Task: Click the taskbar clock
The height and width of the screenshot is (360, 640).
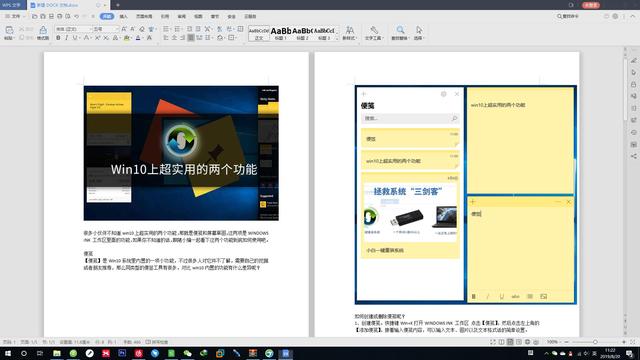Action: pos(610,353)
